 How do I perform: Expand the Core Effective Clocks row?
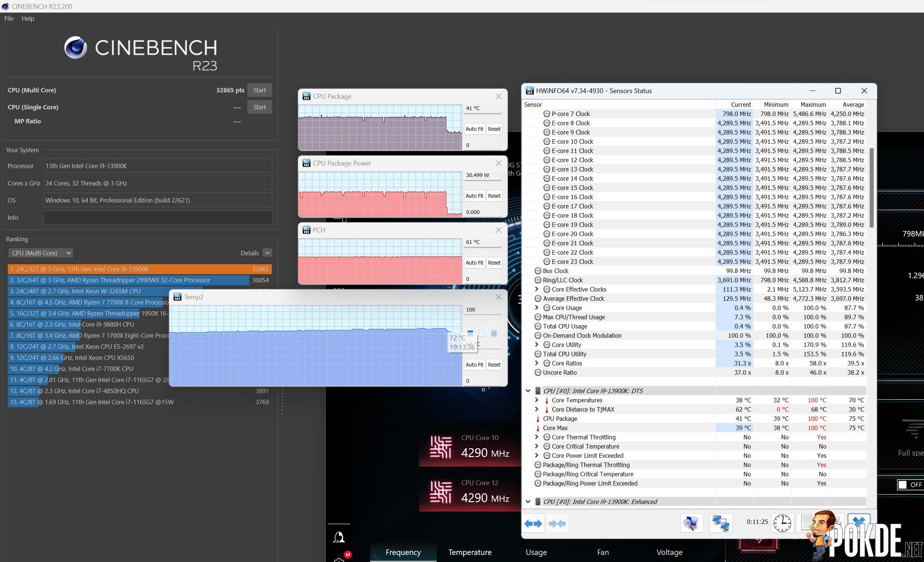(x=537, y=289)
